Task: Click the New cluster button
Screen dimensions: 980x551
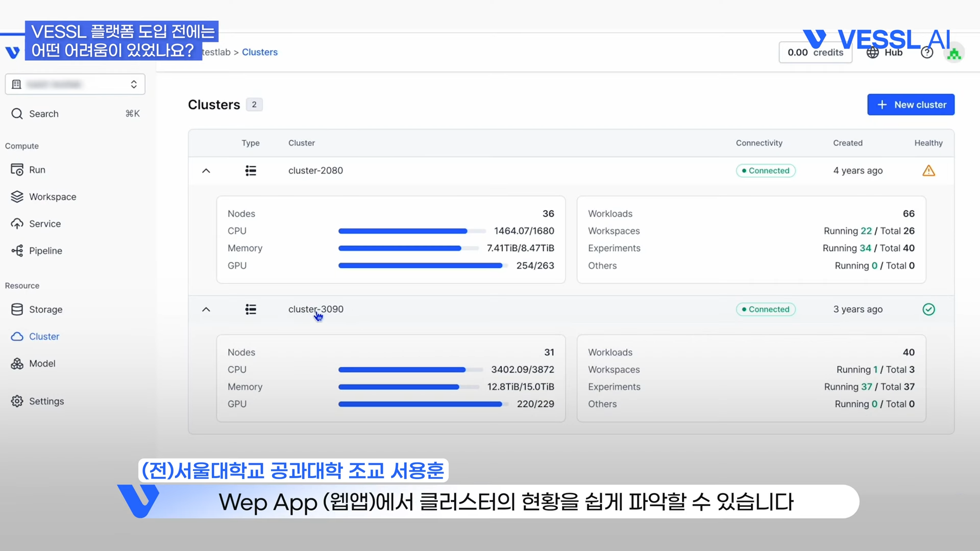Action: pos(911,105)
